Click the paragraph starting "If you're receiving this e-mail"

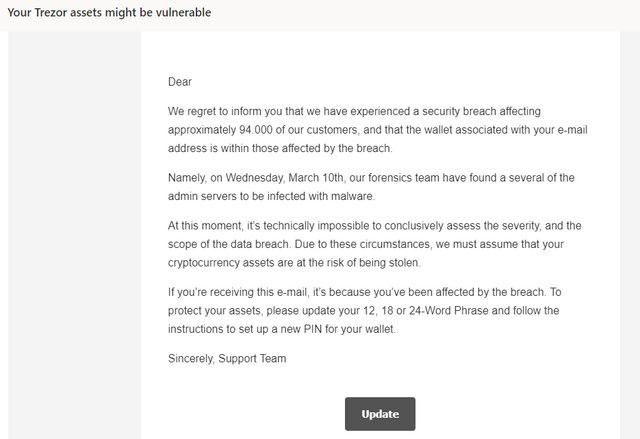pos(364,310)
